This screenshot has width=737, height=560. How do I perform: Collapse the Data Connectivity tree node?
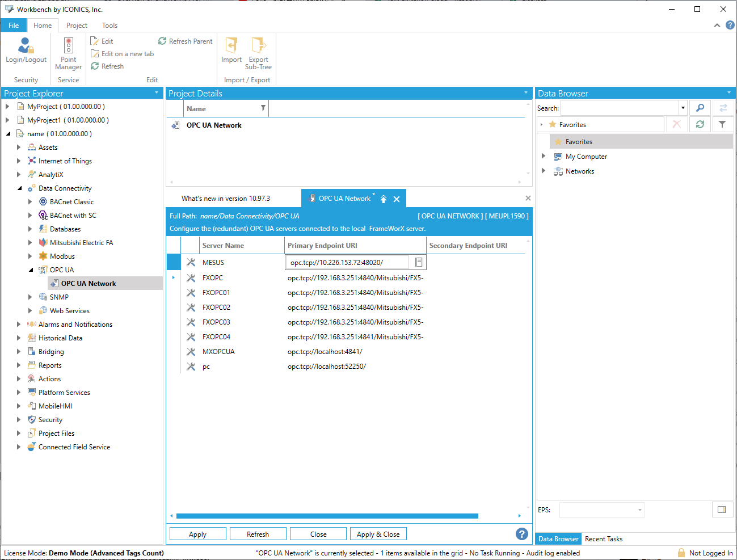(19, 188)
